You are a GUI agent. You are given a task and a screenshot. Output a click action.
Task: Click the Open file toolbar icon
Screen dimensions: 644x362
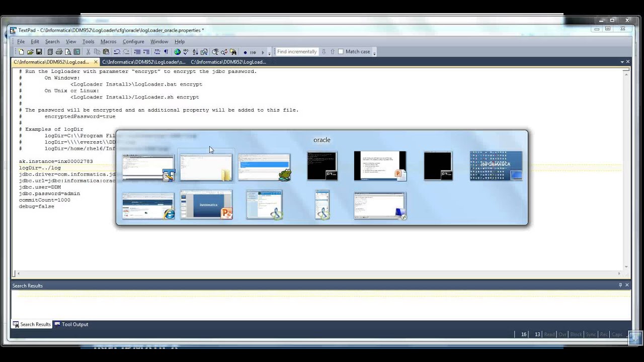(30, 52)
